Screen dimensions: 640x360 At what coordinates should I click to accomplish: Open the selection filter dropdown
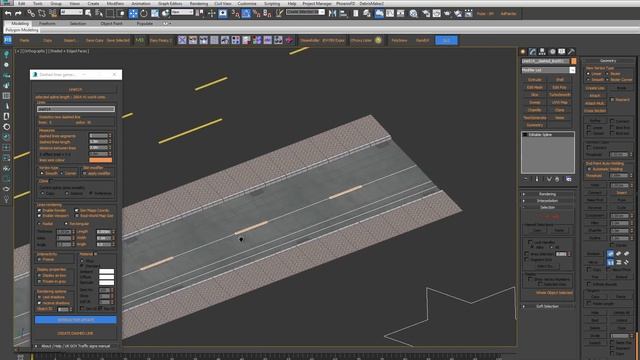(71, 12)
